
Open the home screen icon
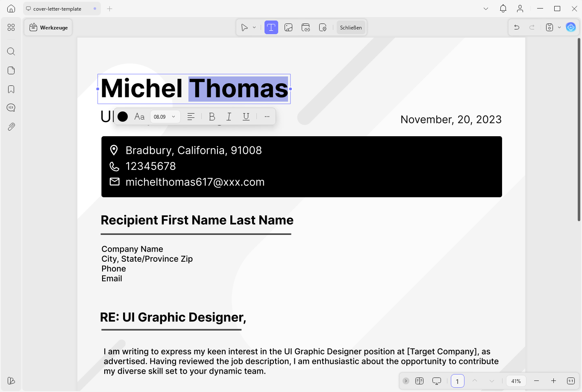pos(11,9)
